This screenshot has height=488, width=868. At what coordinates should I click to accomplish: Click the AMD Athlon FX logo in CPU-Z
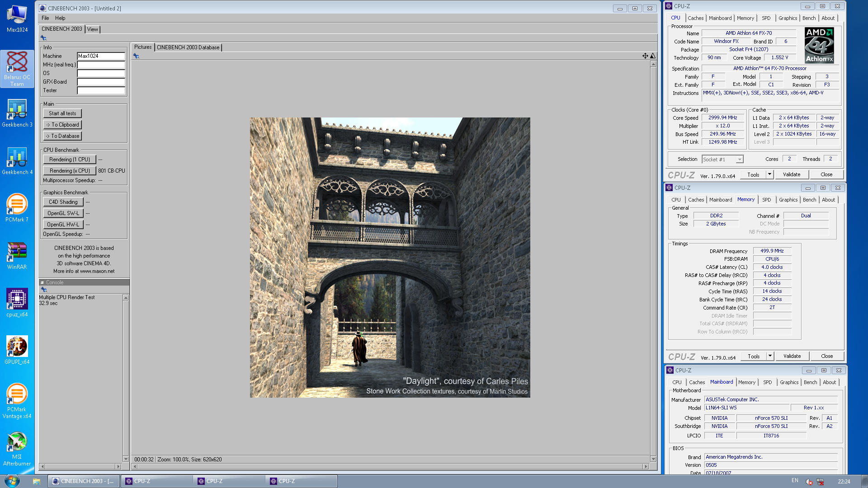pos(819,45)
